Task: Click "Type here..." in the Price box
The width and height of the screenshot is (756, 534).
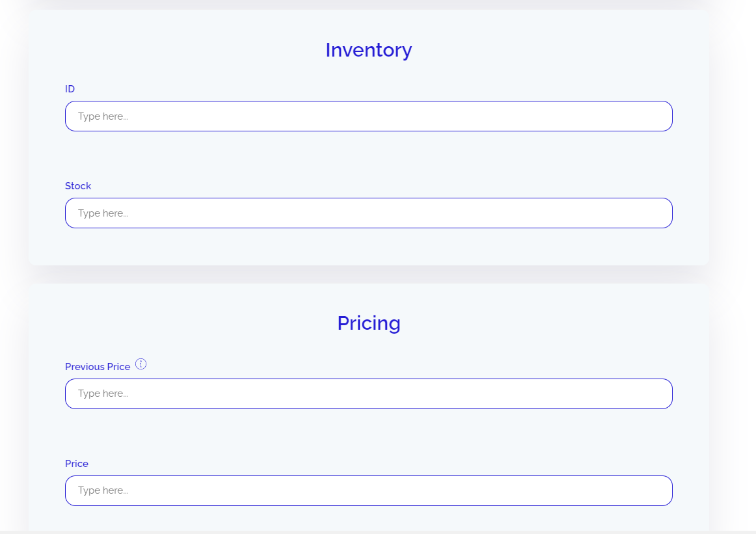Action: click(103, 490)
